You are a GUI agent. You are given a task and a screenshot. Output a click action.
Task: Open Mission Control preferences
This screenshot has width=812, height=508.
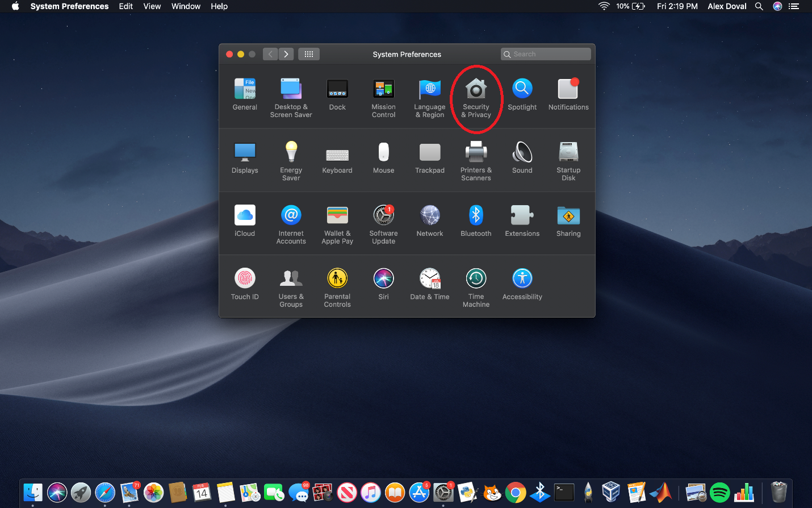(384, 98)
